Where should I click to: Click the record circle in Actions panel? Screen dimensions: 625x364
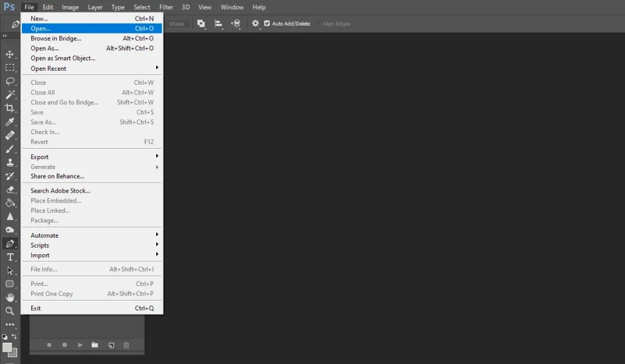(65, 345)
